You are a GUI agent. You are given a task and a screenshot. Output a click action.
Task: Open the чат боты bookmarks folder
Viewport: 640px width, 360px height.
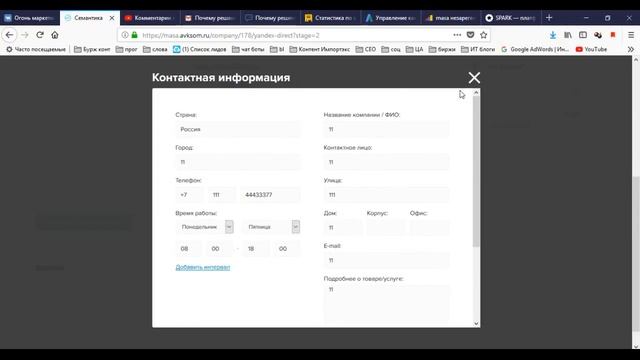coord(248,49)
